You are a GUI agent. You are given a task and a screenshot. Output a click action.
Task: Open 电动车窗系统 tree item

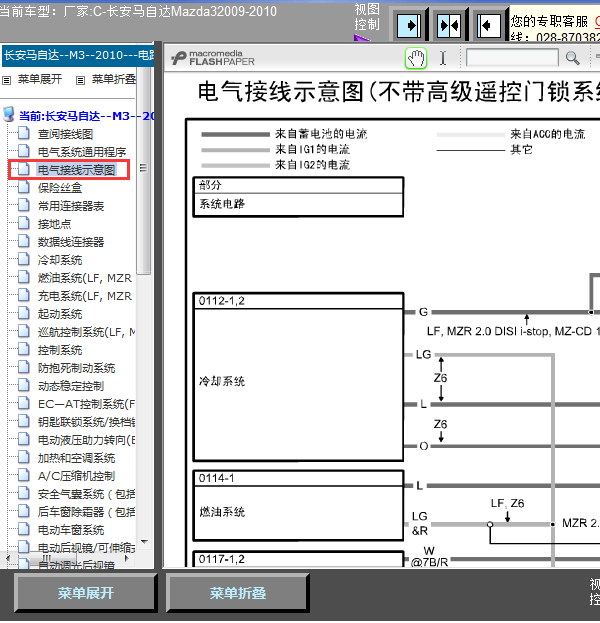coord(71,530)
